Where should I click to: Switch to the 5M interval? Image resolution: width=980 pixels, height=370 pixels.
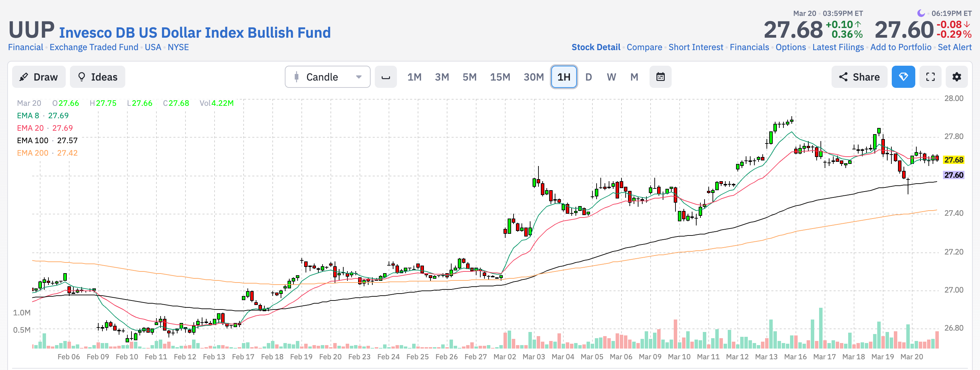coord(470,77)
